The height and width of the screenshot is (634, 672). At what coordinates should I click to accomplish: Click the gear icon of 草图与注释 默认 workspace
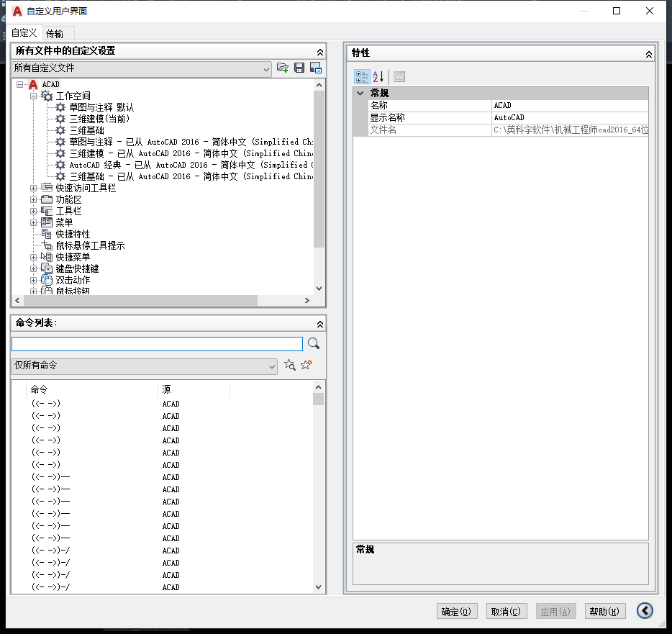[x=60, y=107]
